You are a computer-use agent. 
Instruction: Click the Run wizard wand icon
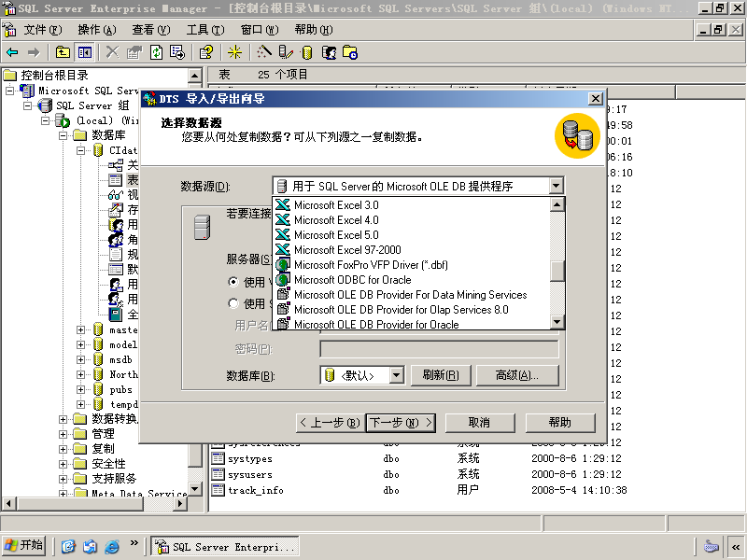pyautogui.click(x=264, y=52)
